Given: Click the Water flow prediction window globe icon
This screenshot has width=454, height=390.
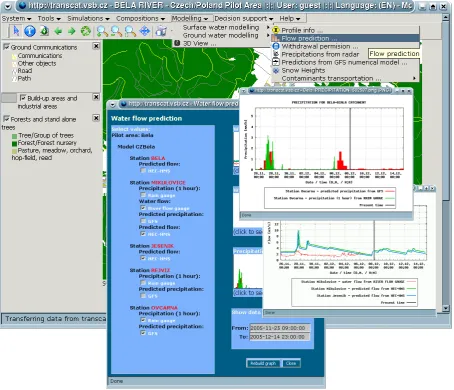Looking at the screenshot, I should [x=124, y=104].
